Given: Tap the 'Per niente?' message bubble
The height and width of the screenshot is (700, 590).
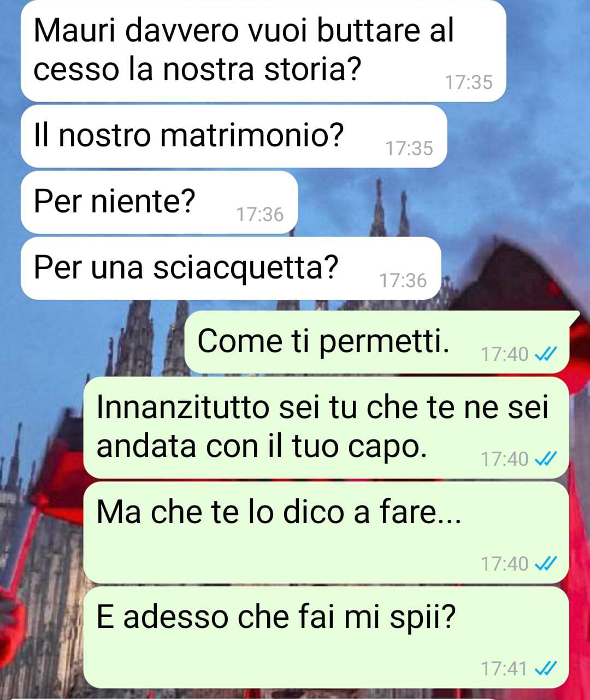Looking at the screenshot, I should (x=159, y=202).
